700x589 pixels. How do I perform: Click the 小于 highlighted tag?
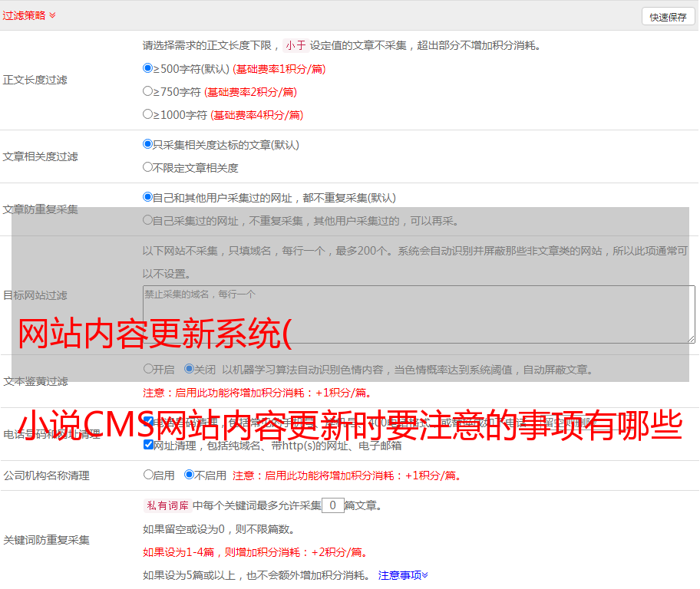click(296, 45)
